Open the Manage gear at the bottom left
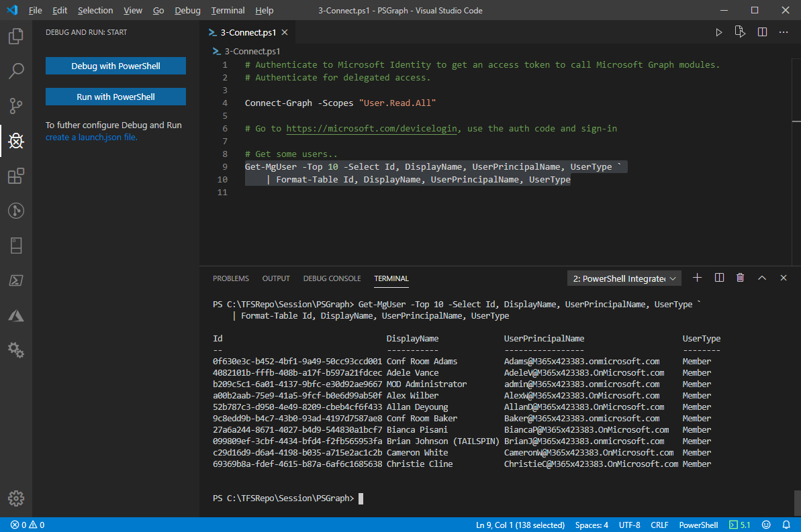This screenshot has height=532, width=801. (15, 498)
